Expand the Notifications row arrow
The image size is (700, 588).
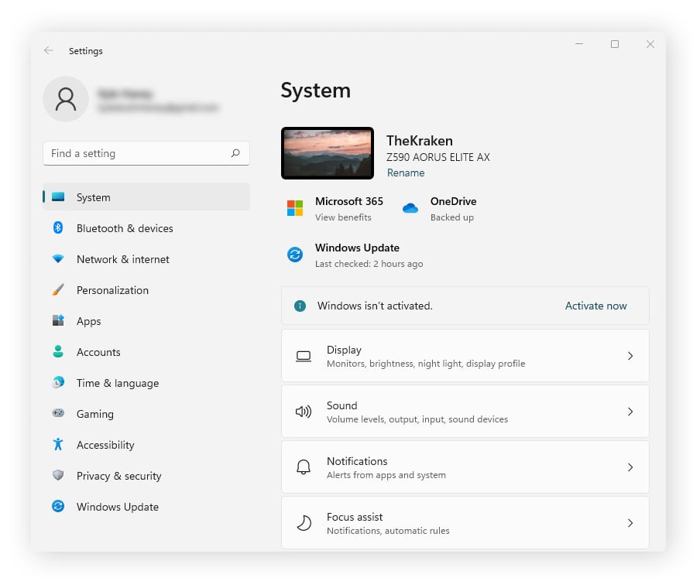pyautogui.click(x=630, y=467)
